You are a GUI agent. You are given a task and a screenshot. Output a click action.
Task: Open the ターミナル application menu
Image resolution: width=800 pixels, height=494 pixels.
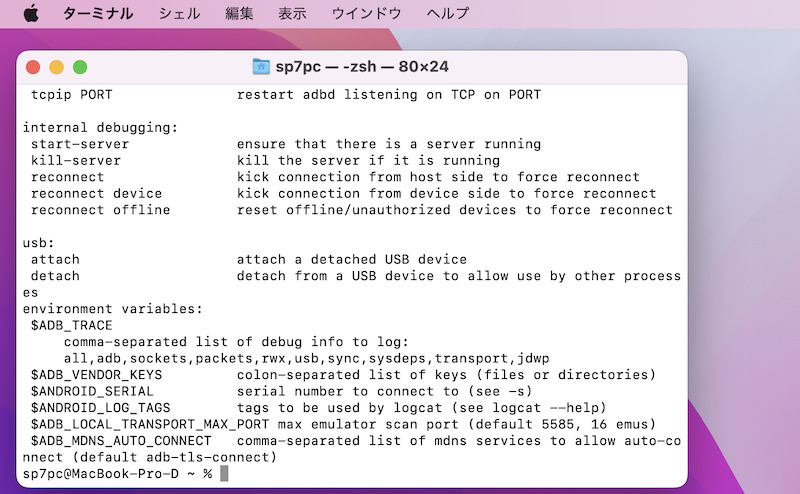98,14
